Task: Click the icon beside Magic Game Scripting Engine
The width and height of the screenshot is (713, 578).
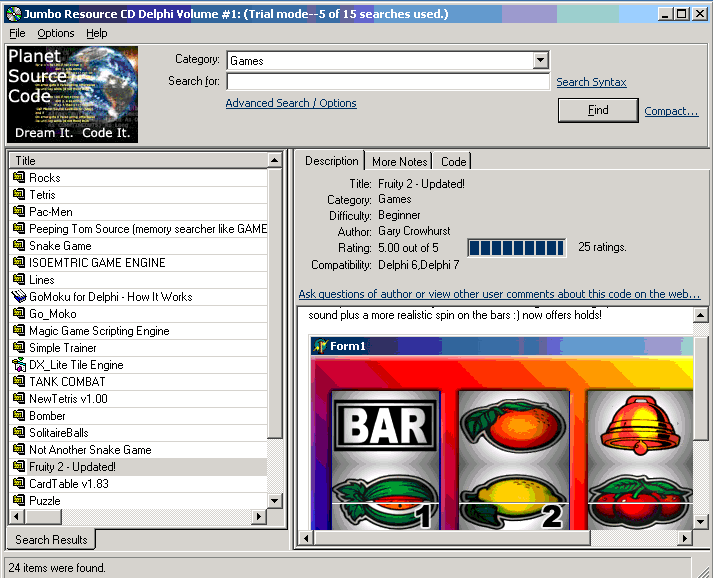Action: pyautogui.click(x=19, y=330)
